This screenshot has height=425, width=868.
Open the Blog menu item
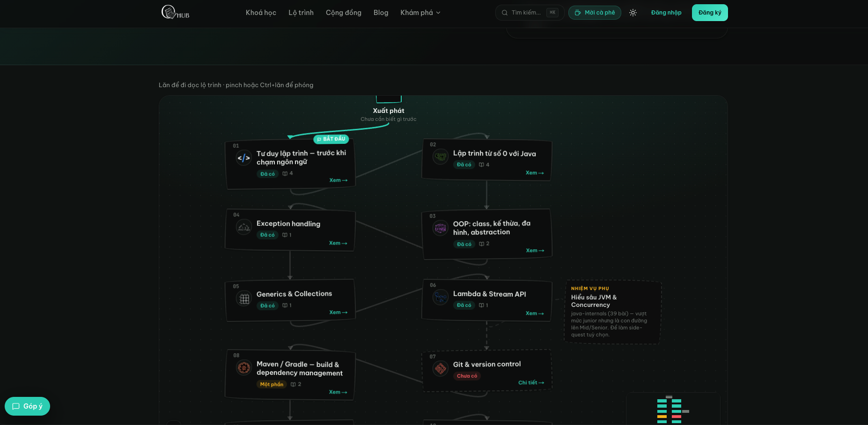[381, 13]
